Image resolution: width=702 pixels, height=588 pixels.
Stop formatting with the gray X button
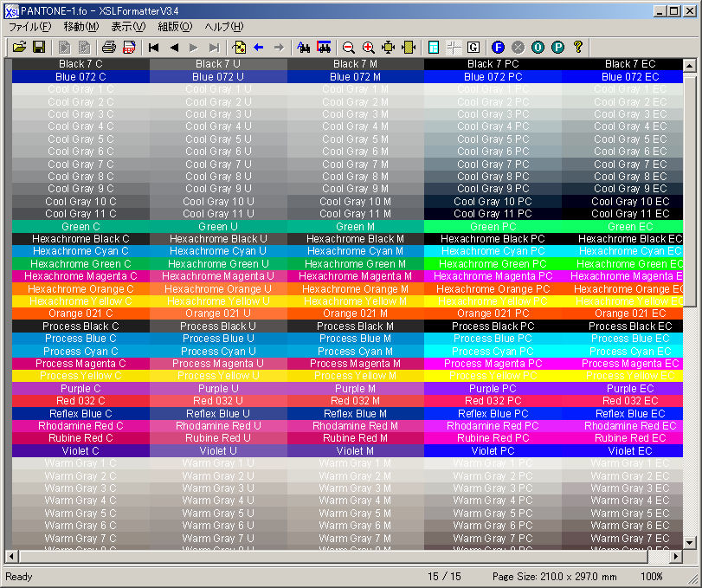(x=518, y=47)
